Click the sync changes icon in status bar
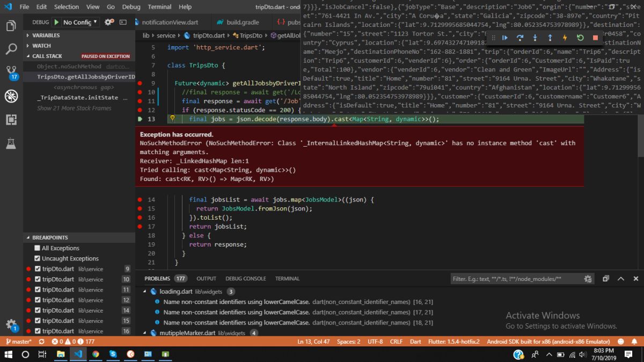The width and height of the screenshot is (644, 362). click(41, 342)
